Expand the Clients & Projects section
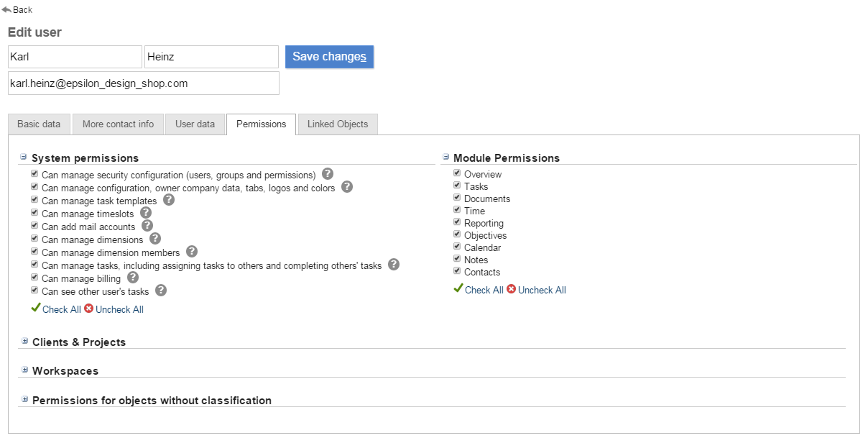Viewport: 868px width, 438px height. [24, 341]
